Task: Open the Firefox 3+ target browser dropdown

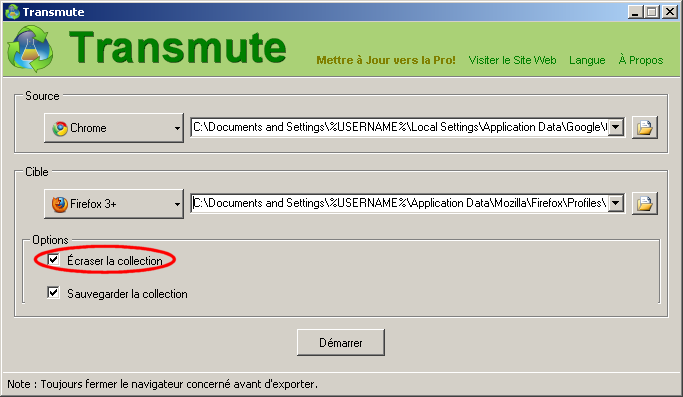Action: click(x=114, y=204)
